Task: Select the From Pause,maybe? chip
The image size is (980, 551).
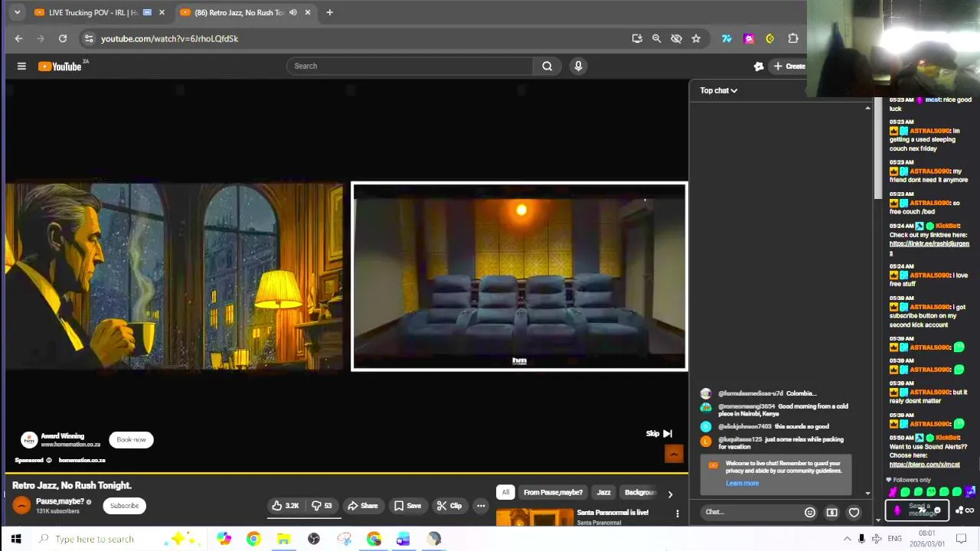Action: pyautogui.click(x=553, y=493)
